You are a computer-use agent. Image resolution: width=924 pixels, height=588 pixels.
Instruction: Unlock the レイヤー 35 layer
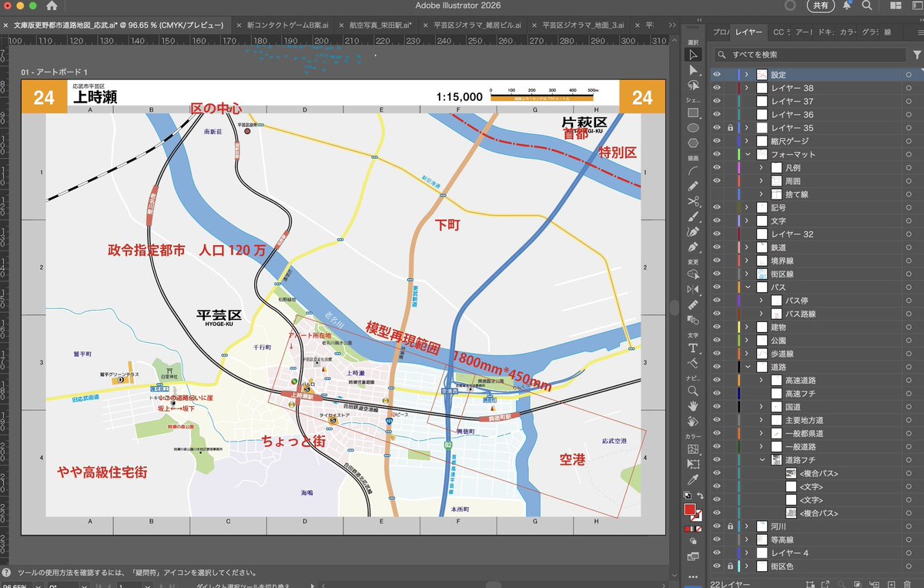[x=729, y=128]
